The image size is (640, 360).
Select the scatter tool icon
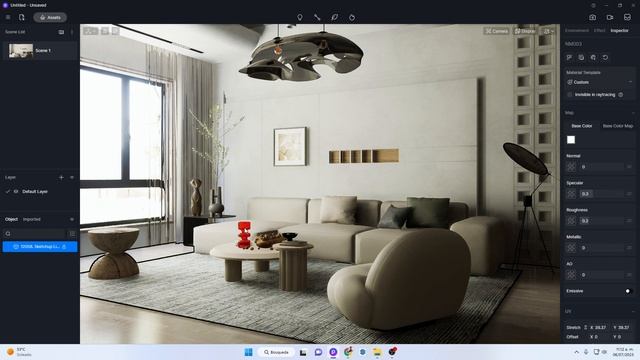point(352,17)
